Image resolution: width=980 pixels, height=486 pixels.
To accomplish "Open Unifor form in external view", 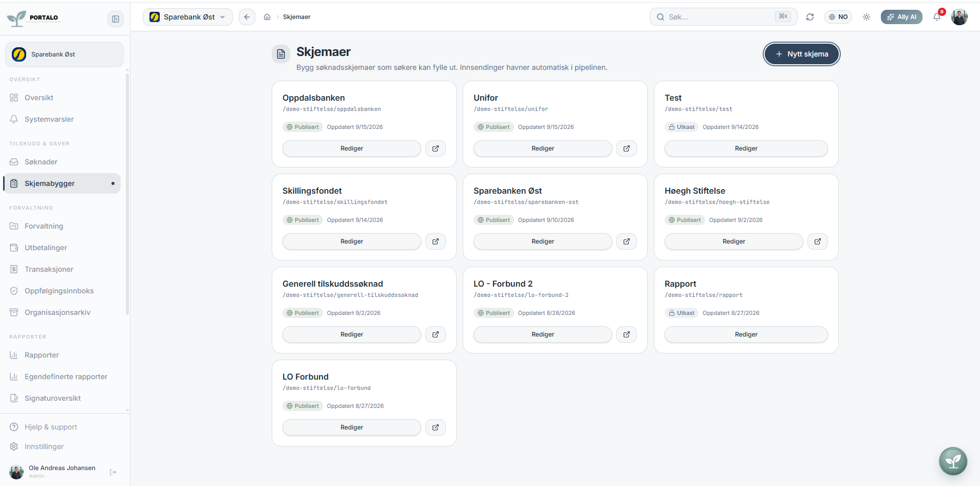I will [627, 148].
